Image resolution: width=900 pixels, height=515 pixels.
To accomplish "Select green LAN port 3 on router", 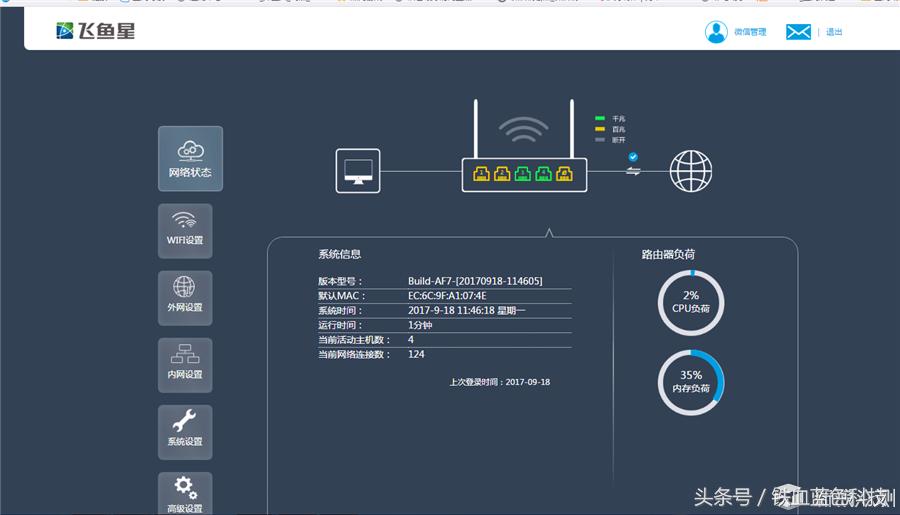I will pos(522,173).
